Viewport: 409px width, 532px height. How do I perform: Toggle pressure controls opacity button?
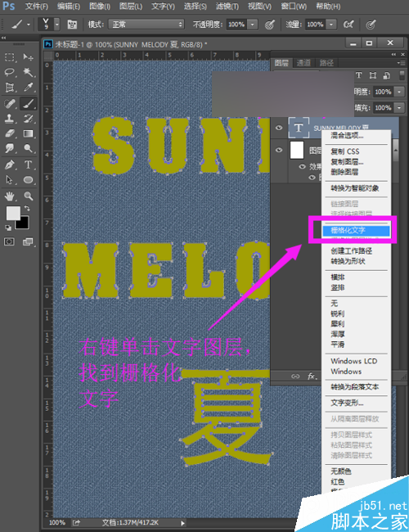coord(270,25)
